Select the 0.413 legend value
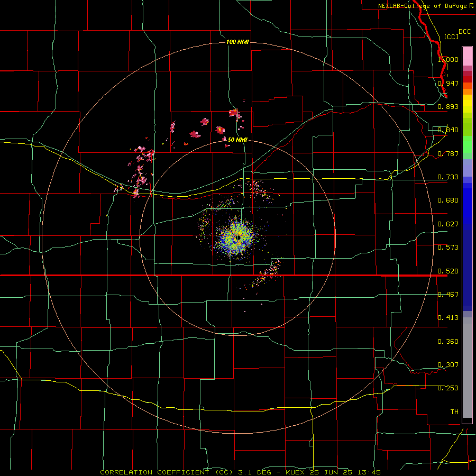The height and width of the screenshot is (476, 476). pos(448,318)
